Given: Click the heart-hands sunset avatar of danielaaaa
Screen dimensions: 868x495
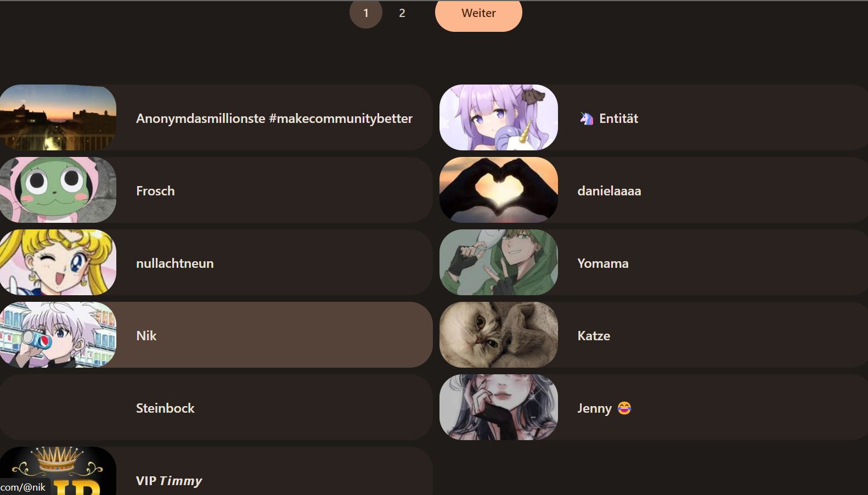Looking at the screenshot, I should (x=499, y=190).
